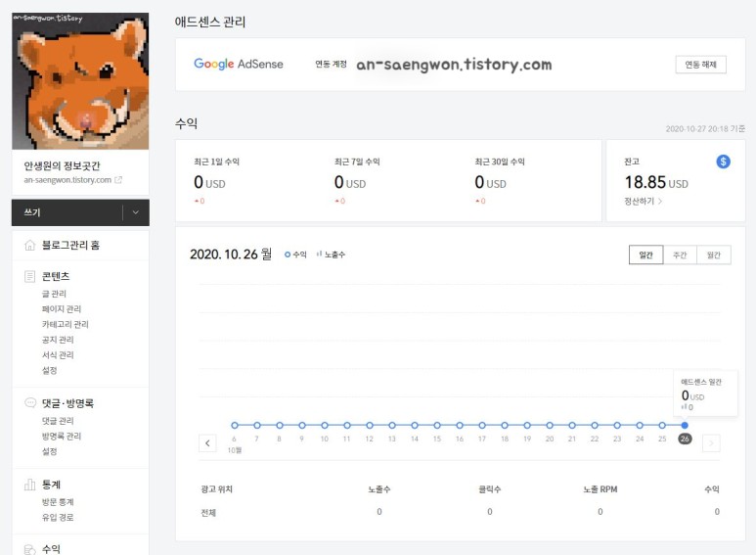Select the chart point for day 15
The image size is (756, 555).
point(437,425)
